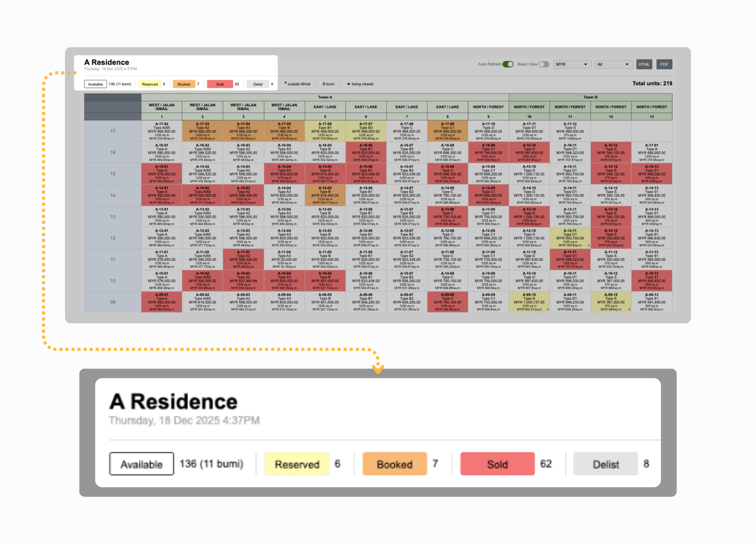Open unit A-09-05 cell
Screen dimensions: 756x544
coord(325,302)
